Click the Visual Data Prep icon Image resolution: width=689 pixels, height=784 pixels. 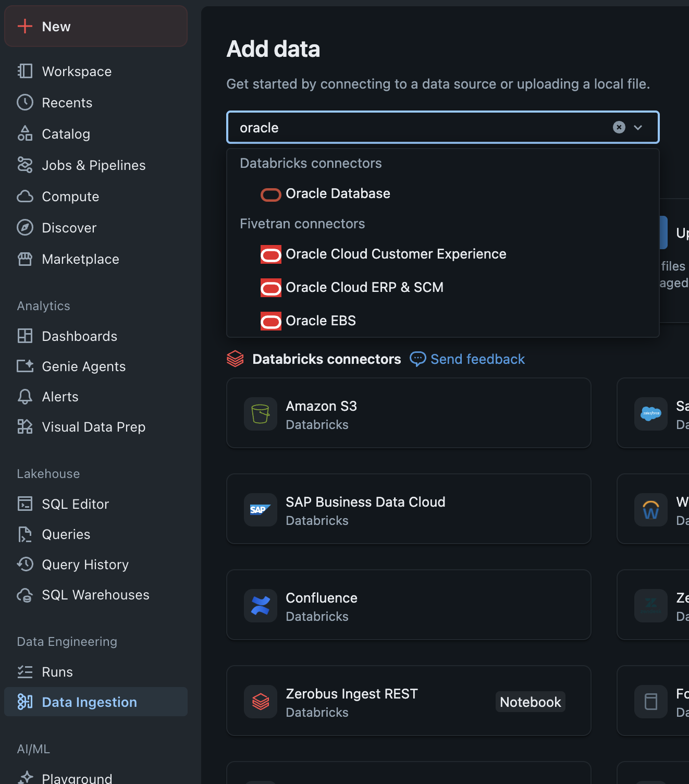[25, 426]
